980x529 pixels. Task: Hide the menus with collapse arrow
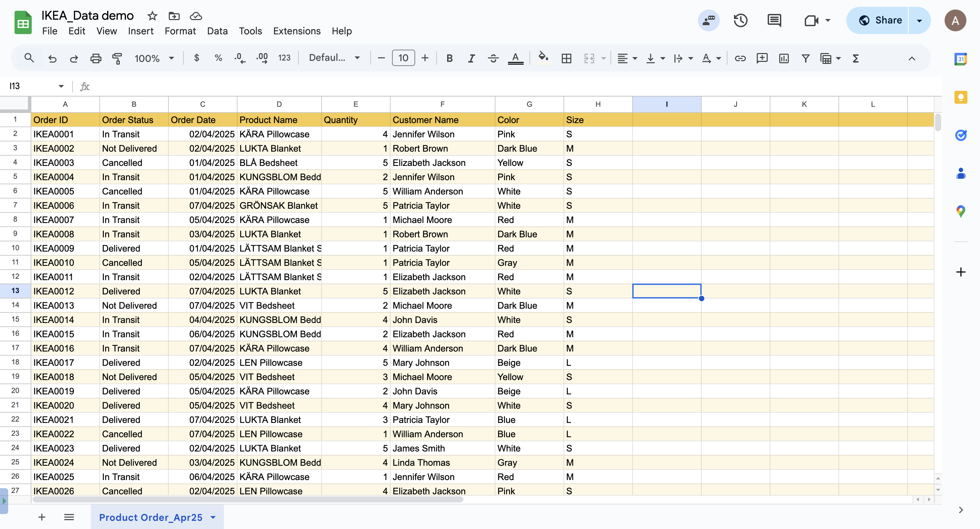(x=912, y=58)
